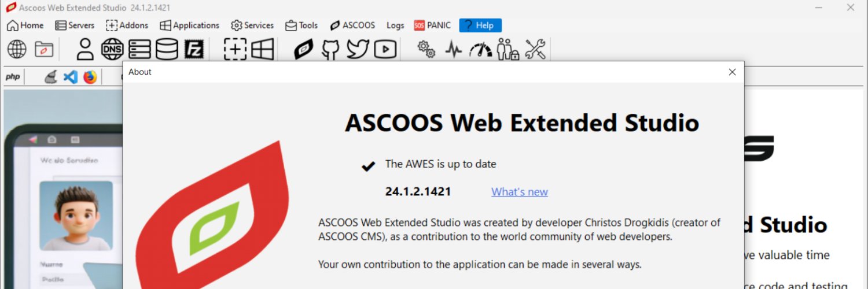Open the globe web browser icon

(x=17, y=50)
